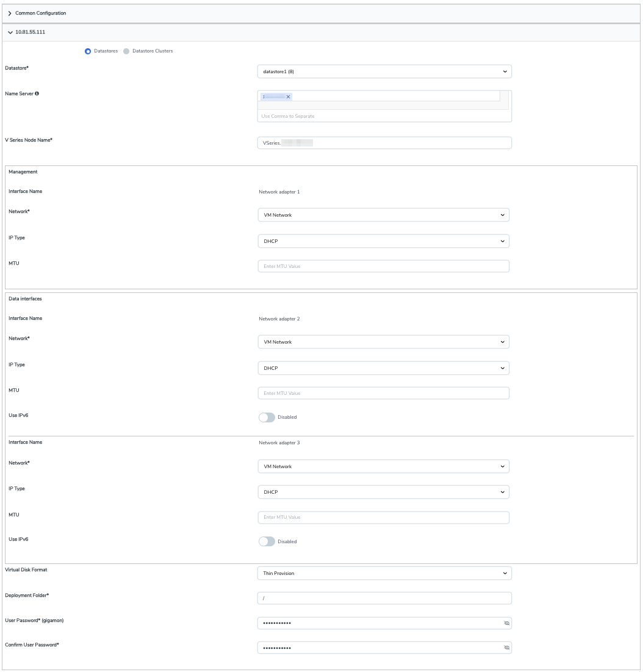643x672 pixels.
Task: Select the Datastore Clusters radio button
Action: tap(126, 51)
